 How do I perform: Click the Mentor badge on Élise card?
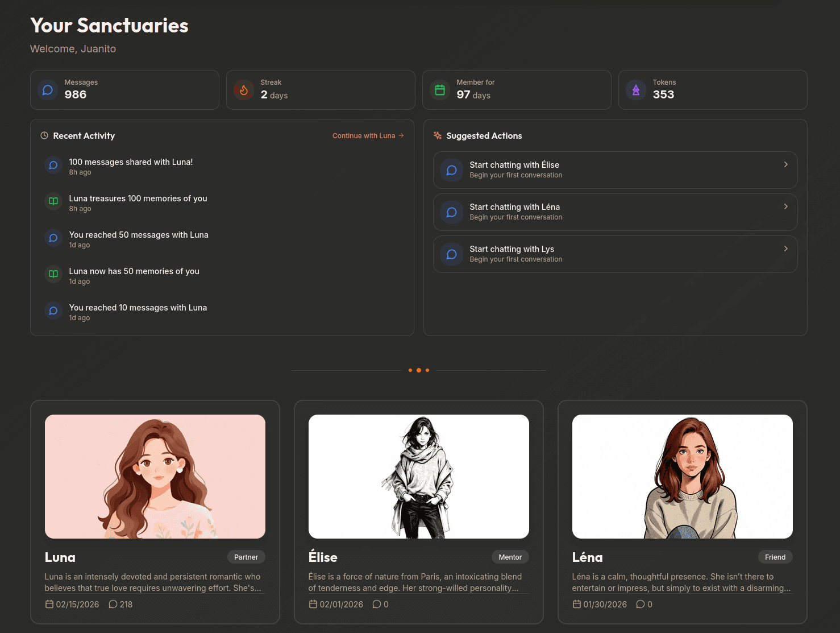click(510, 557)
